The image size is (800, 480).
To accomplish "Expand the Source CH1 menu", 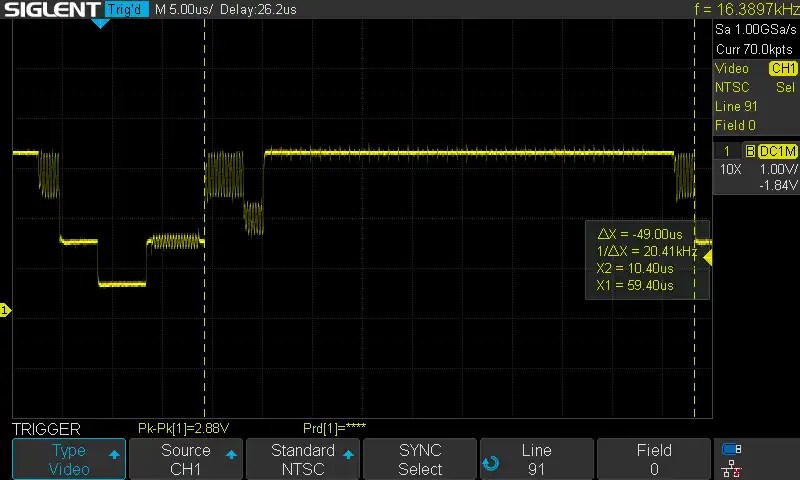I will pyautogui.click(x=185, y=459).
